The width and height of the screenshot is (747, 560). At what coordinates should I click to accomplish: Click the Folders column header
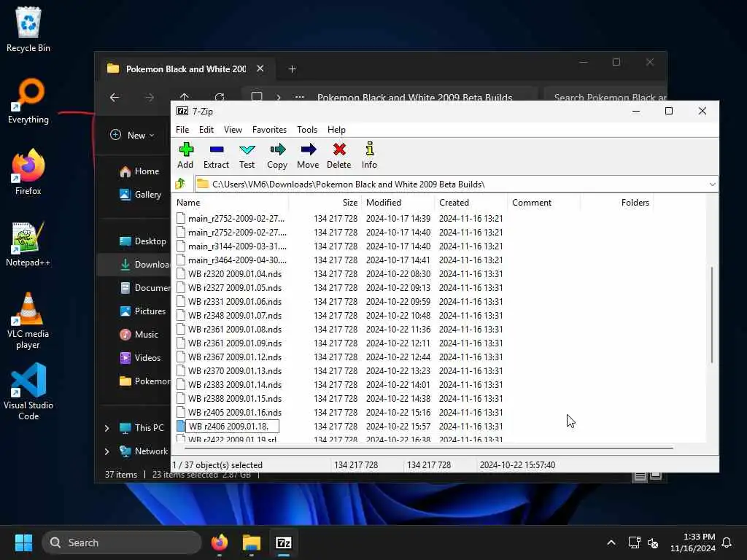(x=617, y=203)
